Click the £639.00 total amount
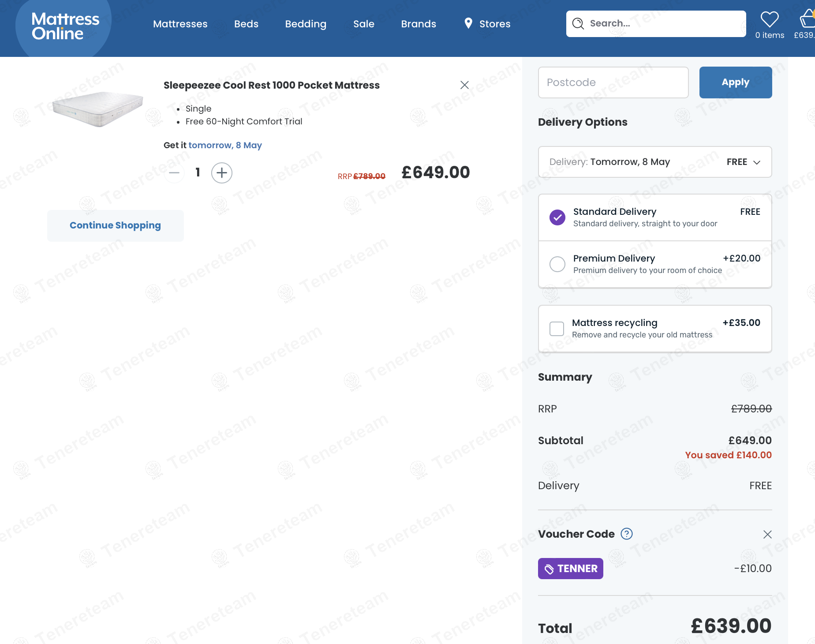The width and height of the screenshot is (815, 644). (731, 626)
